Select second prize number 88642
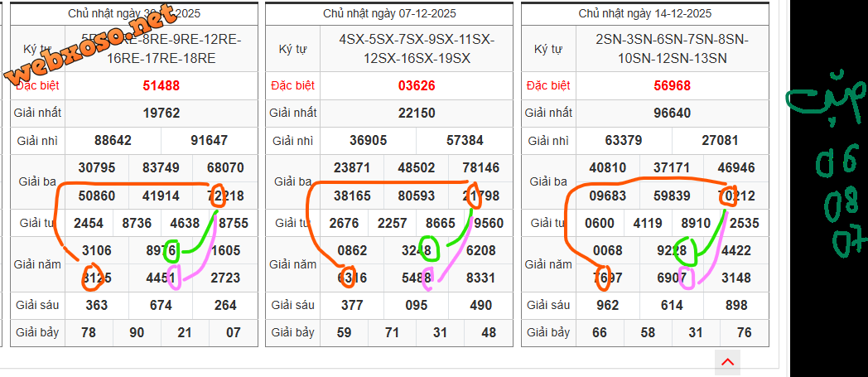 [x=113, y=140]
